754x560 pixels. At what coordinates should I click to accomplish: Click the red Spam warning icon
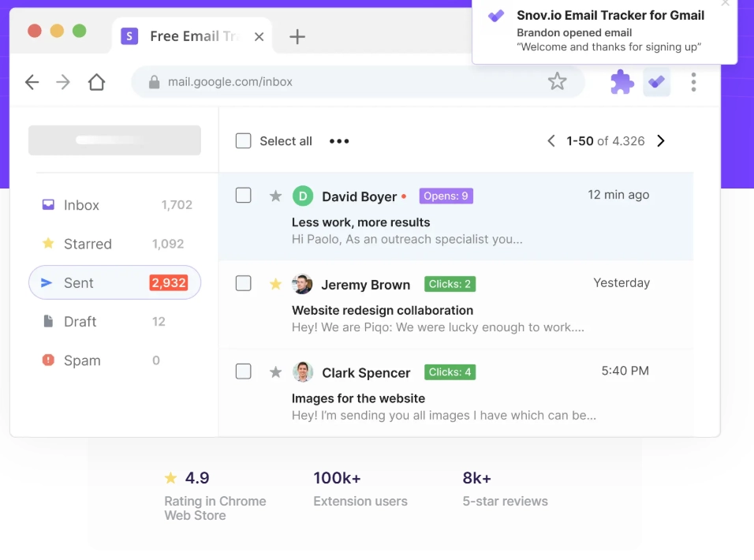tap(48, 360)
